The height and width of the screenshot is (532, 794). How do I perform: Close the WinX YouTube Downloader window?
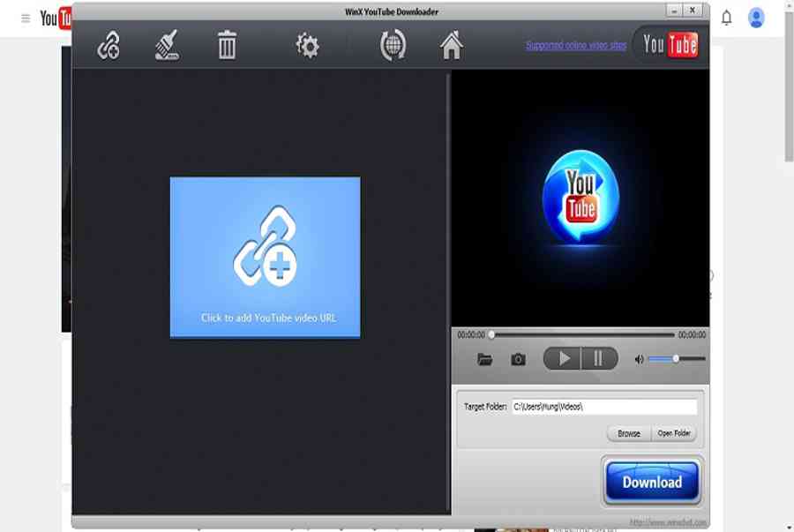pyautogui.click(x=693, y=11)
